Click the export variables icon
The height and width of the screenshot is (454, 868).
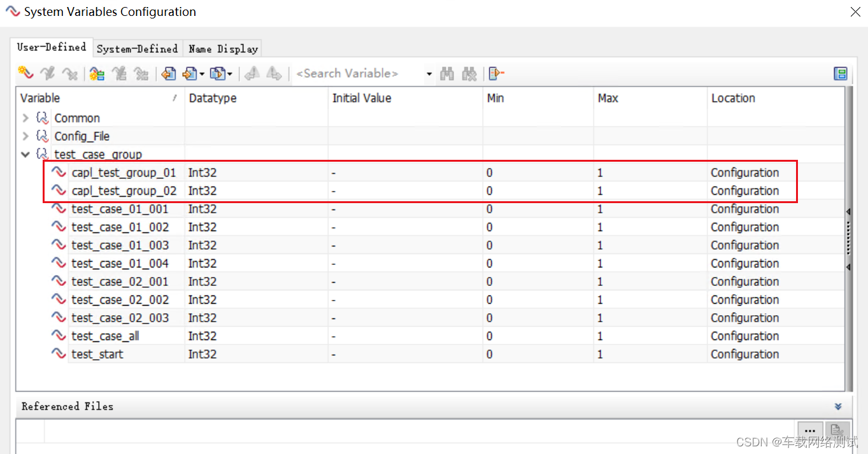pos(189,73)
